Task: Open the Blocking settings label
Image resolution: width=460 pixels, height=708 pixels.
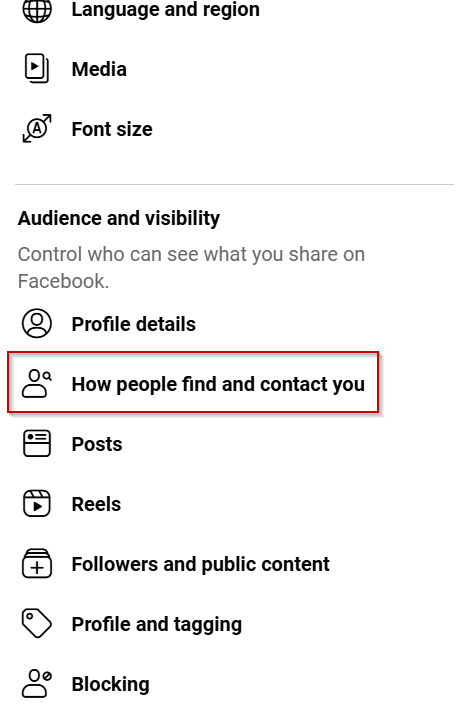Action: click(111, 685)
